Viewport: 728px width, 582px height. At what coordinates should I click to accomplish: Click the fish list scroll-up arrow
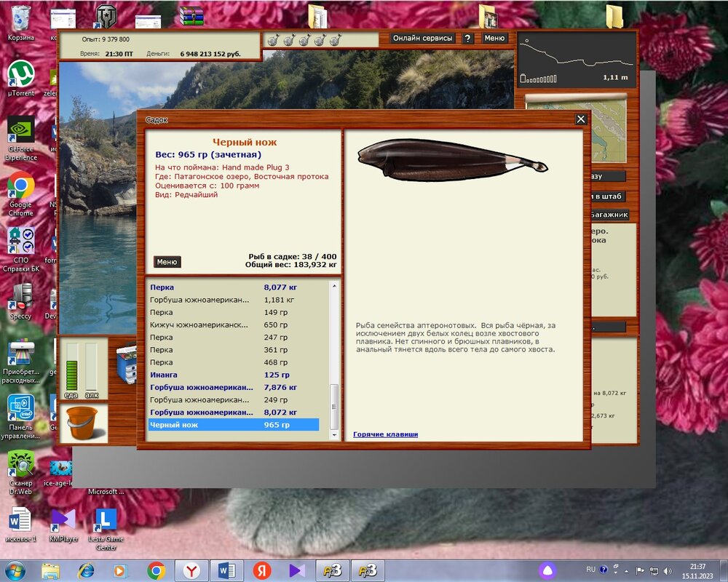(x=334, y=287)
